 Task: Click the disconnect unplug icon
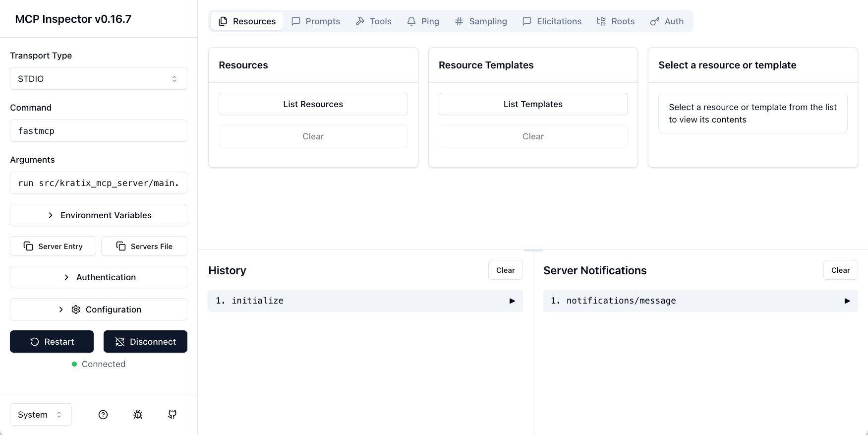120,342
